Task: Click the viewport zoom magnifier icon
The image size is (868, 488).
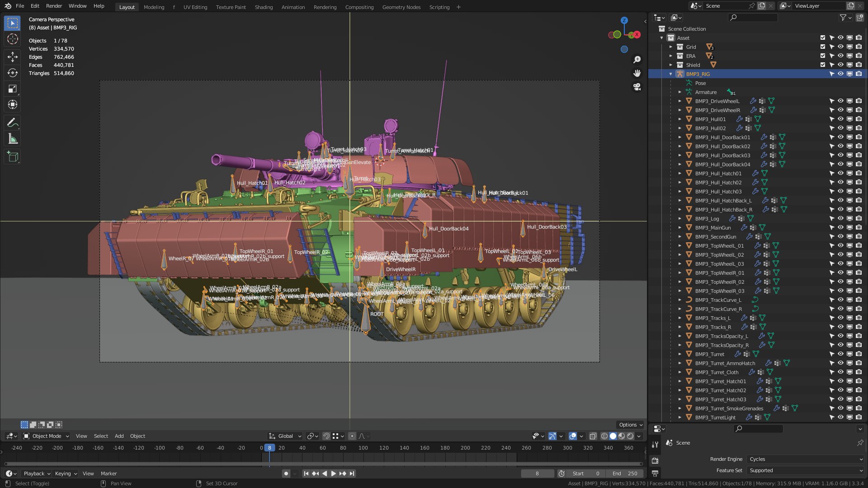Action: pos(637,60)
